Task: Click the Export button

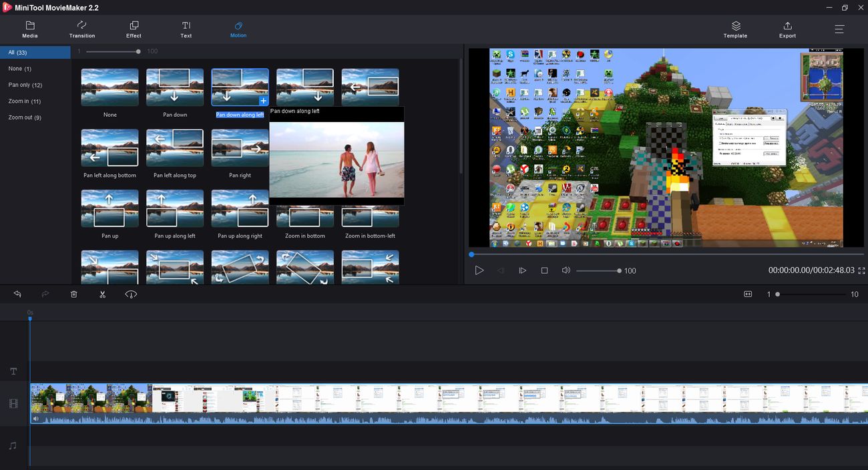Action: [x=787, y=29]
